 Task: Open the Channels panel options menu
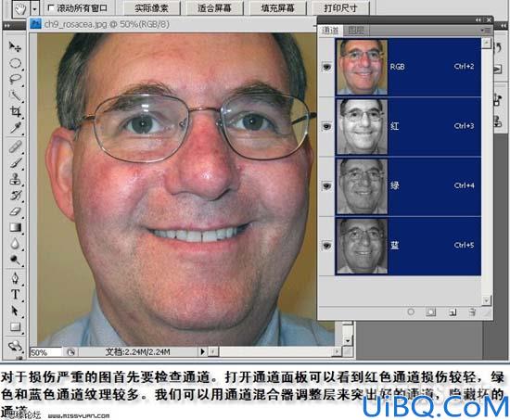pyautogui.click(x=486, y=31)
